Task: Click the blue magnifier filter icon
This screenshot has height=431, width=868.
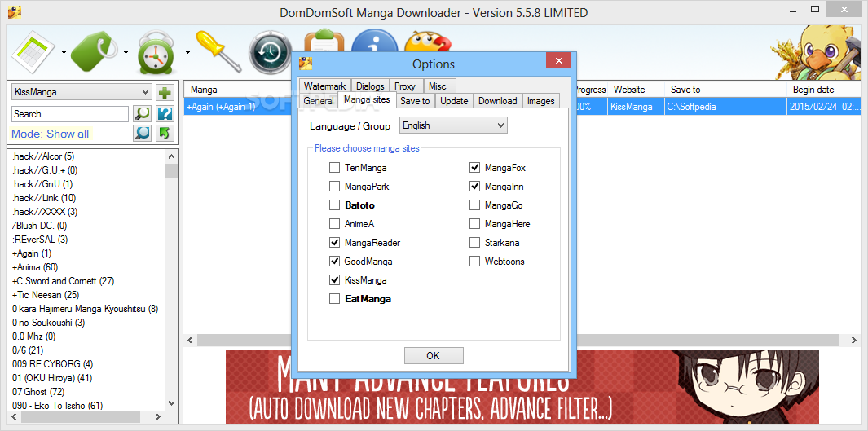Action: [x=143, y=134]
